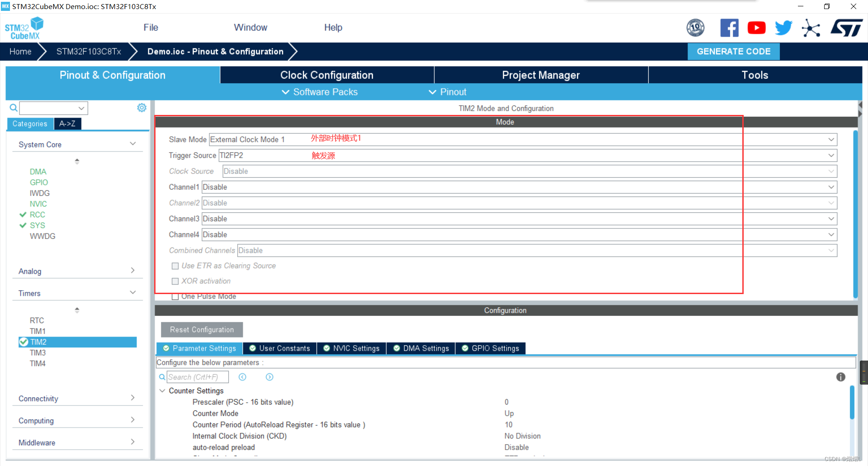Switch to Clock Configuration tab
This screenshot has width=868, height=466.
(327, 75)
